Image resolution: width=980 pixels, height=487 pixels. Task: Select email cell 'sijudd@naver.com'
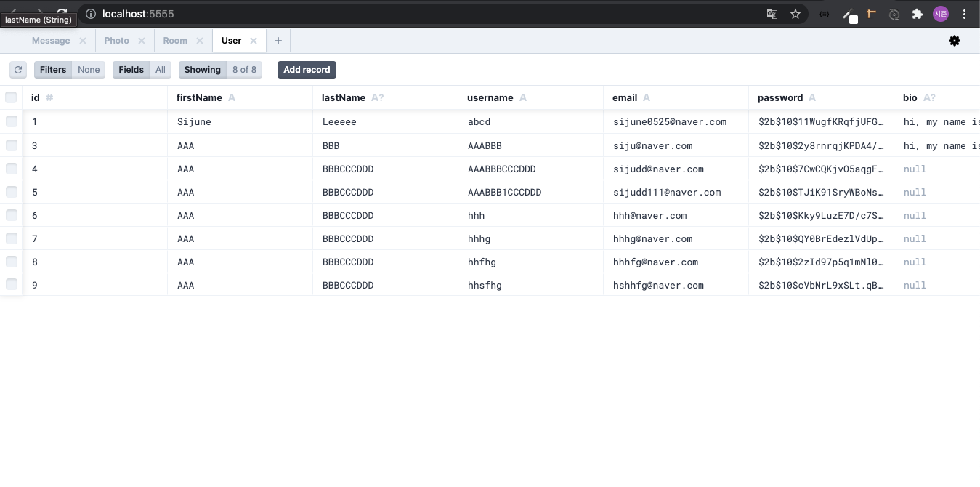click(x=676, y=169)
